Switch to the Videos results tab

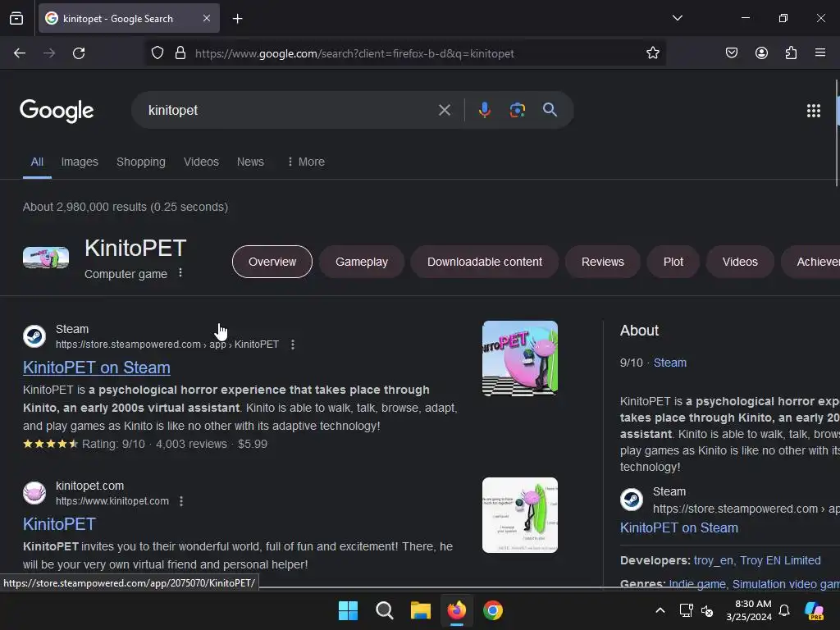pyautogui.click(x=201, y=162)
